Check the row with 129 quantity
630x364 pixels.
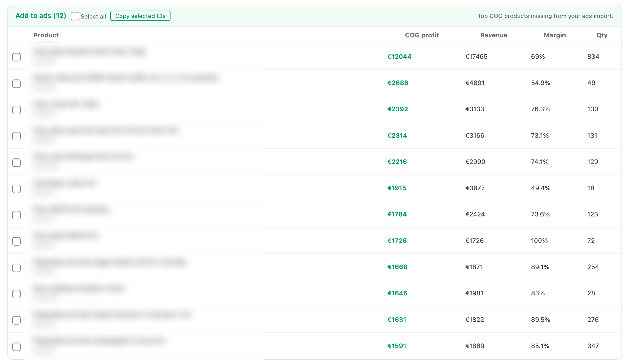pyautogui.click(x=16, y=162)
